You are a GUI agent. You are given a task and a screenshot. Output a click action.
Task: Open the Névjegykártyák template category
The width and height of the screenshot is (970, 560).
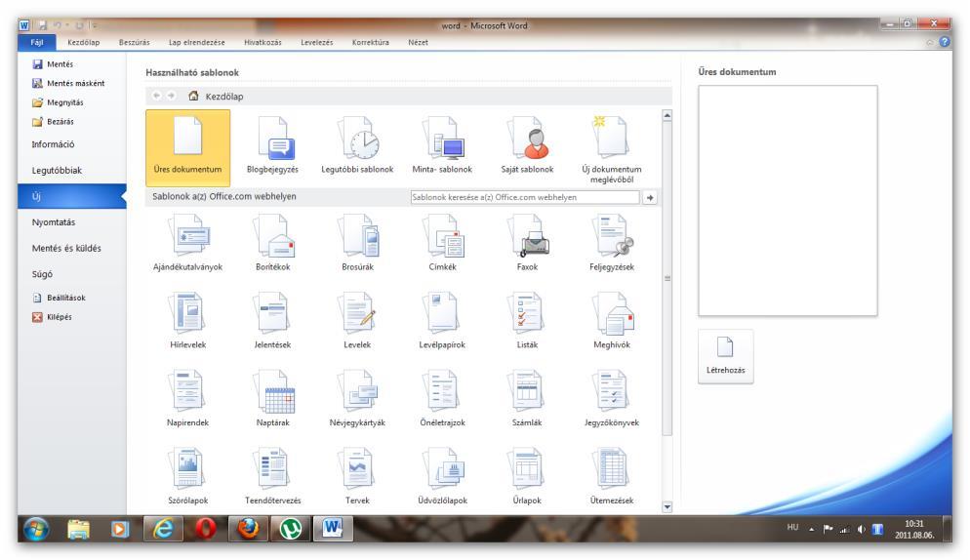(x=357, y=398)
